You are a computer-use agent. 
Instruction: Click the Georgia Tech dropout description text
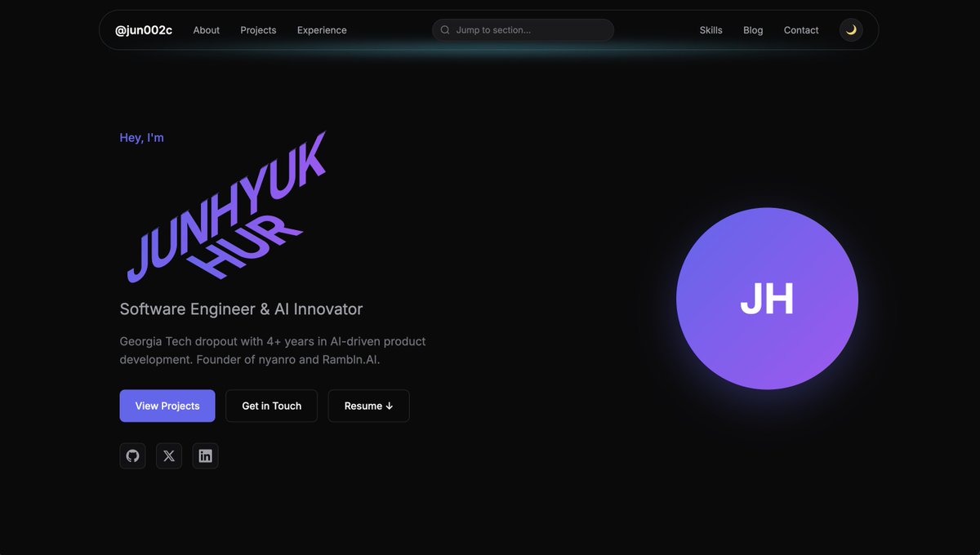[x=273, y=350]
